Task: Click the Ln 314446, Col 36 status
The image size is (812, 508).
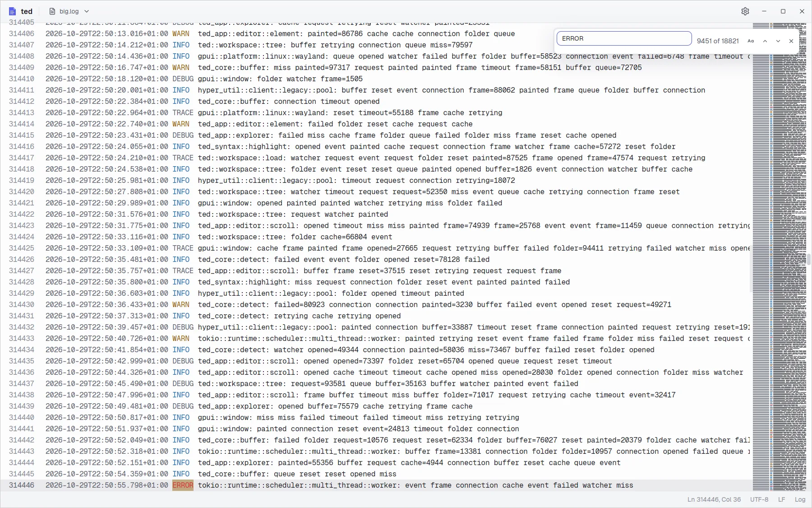Action: coord(714,499)
